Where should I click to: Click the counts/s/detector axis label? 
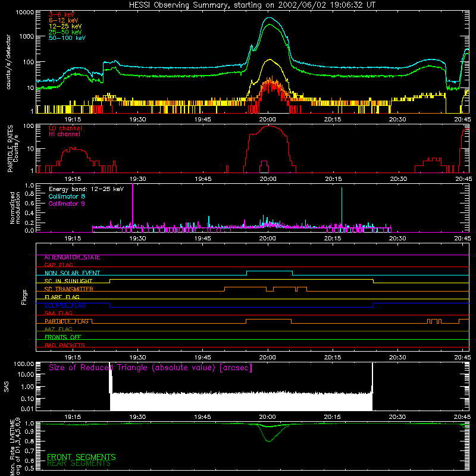pyautogui.click(x=8, y=62)
